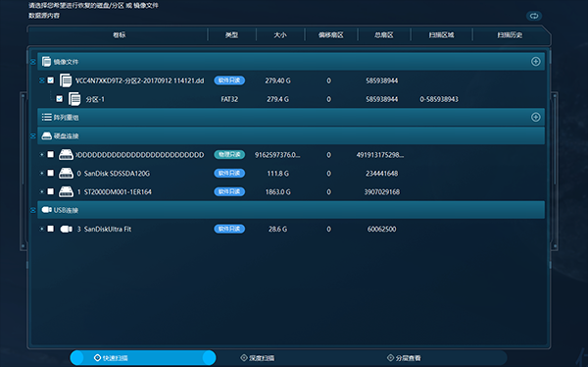Click the 总扇区 column header

[384, 35]
